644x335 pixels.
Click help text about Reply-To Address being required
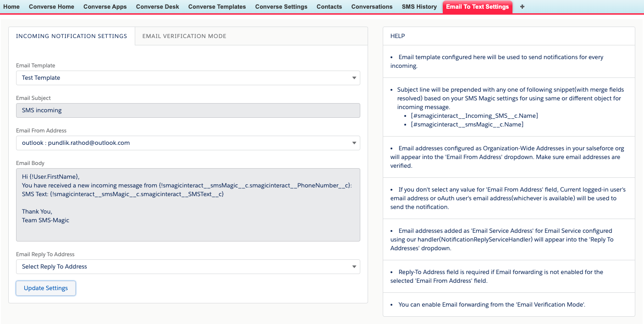tap(497, 276)
